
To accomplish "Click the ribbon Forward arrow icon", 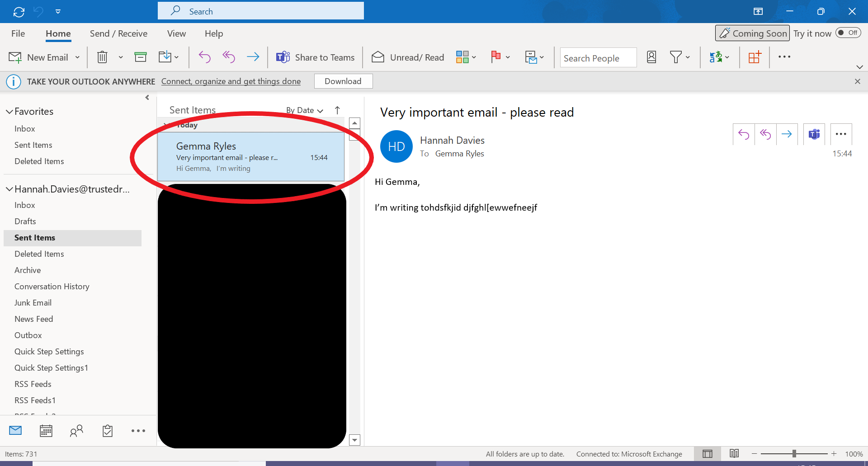I will (x=253, y=57).
